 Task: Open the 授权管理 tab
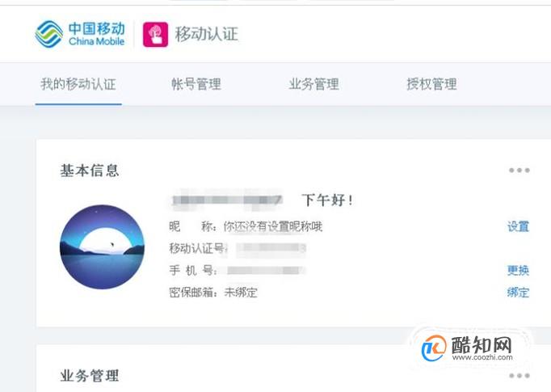(x=431, y=84)
